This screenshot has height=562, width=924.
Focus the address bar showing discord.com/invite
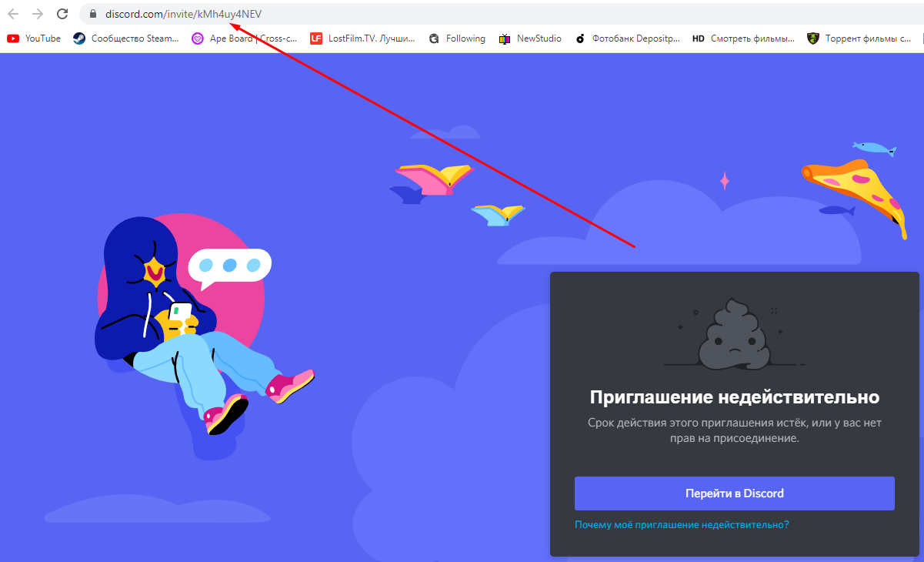[500, 14]
